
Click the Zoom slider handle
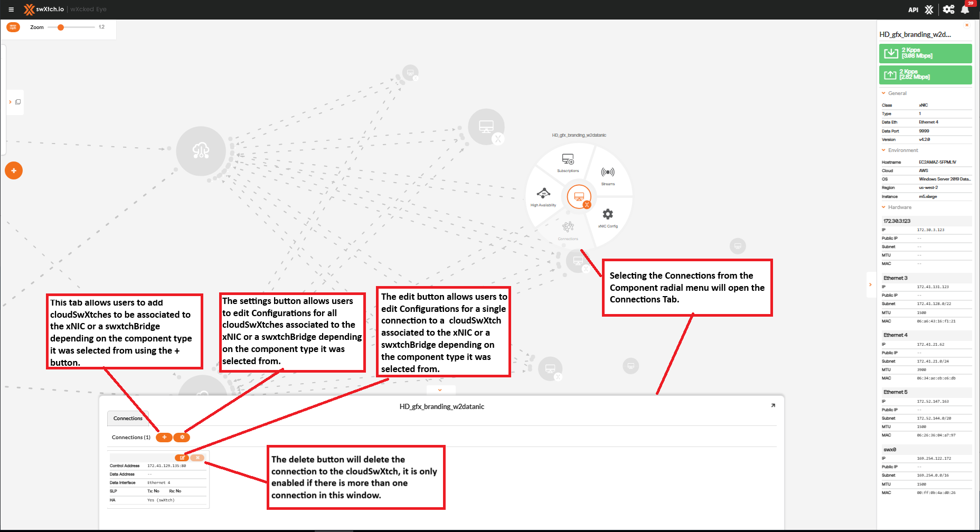[x=61, y=27]
